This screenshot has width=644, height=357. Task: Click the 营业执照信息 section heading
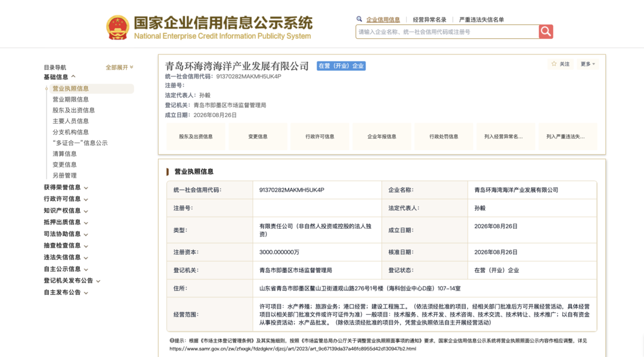[194, 171]
